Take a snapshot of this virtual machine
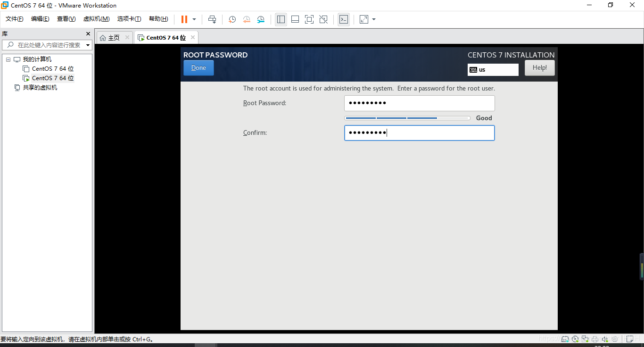The width and height of the screenshot is (644, 347). 232,19
